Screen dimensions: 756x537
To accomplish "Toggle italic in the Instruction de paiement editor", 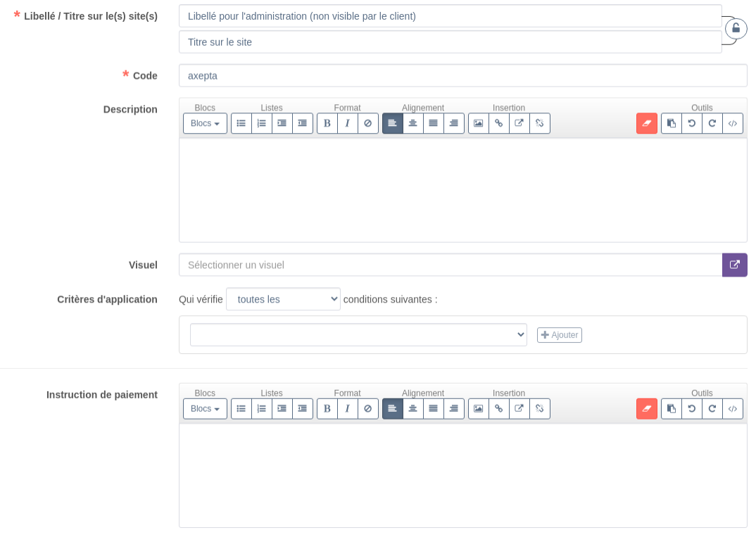I will click(x=347, y=409).
